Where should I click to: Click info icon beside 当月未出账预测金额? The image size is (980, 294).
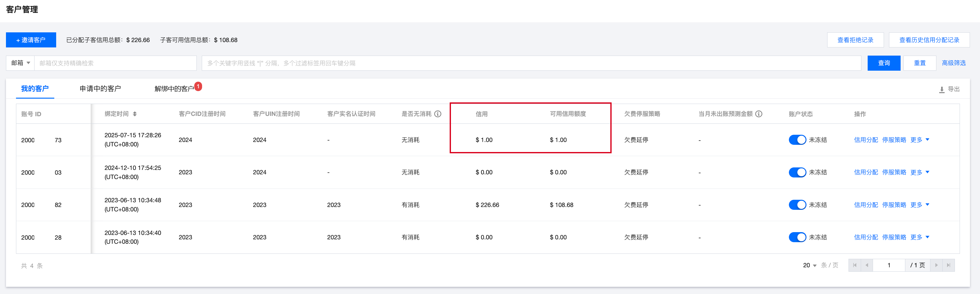point(758,114)
